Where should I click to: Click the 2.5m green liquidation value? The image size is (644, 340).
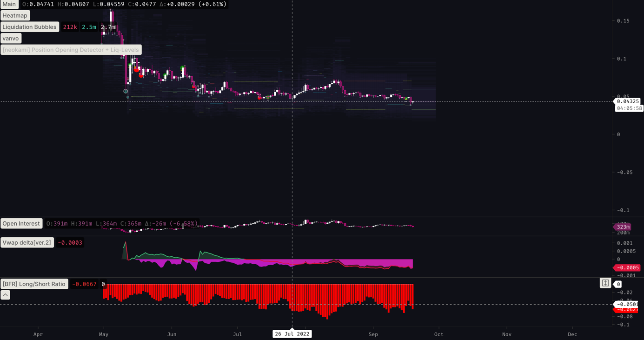coord(89,27)
